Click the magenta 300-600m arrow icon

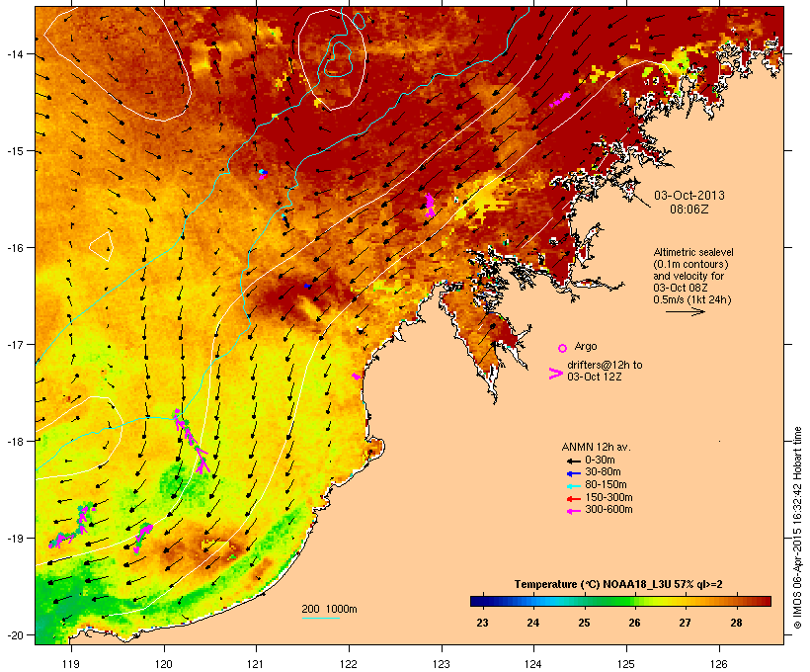[x=573, y=511]
